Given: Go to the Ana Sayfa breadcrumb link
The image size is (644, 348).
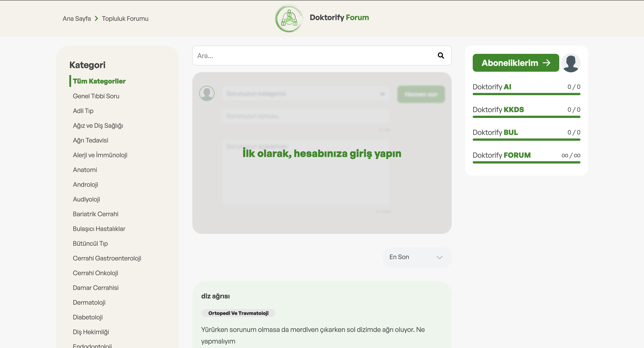Looking at the screenshot, I should coord(76,19).
